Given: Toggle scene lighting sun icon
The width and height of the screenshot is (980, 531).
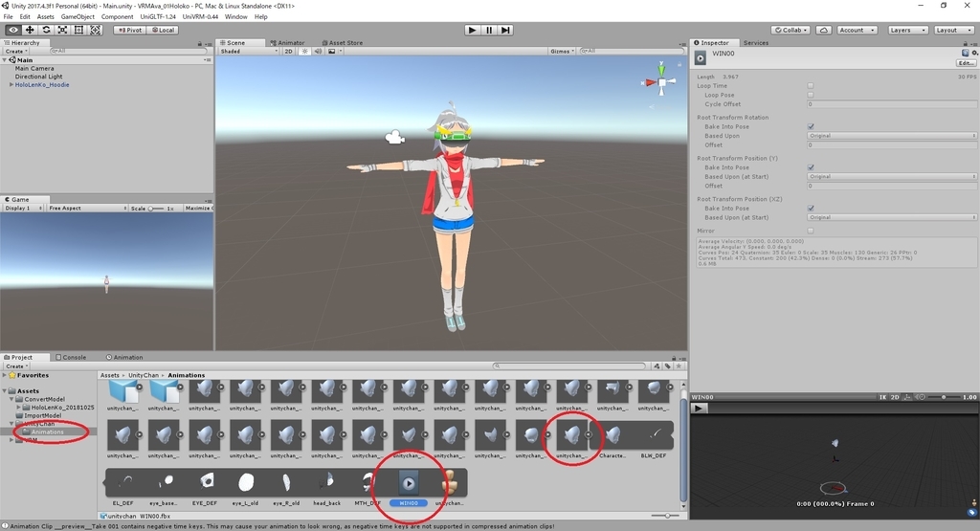Looking at the screenshot, I should pos(304,52).
